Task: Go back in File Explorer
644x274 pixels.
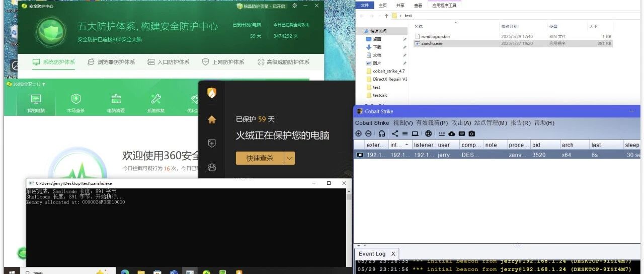Action: click(362, 16)
